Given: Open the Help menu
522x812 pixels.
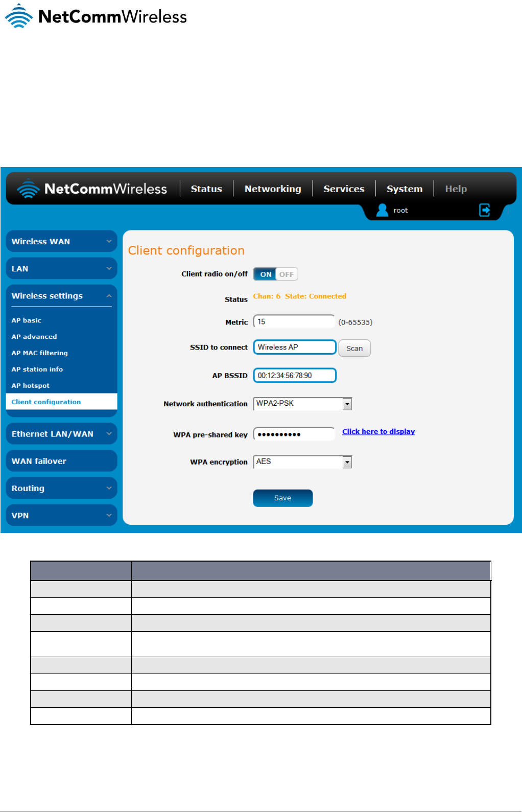Looking at the screenshot, I should coord(456,189).
